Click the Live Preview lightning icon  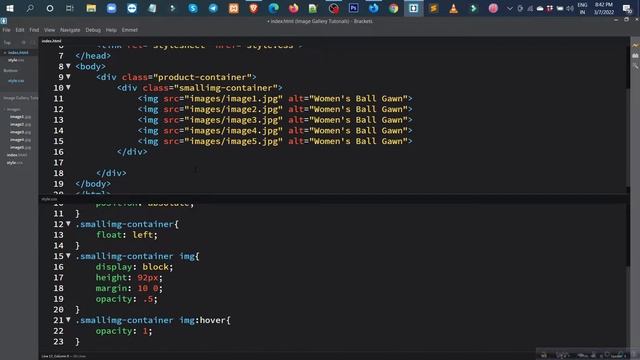(635, 45)
